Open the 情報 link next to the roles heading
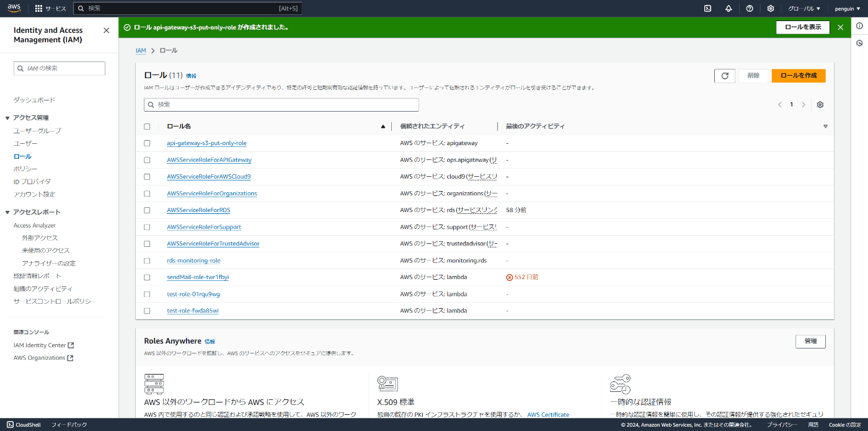The width and height of the screenshot is (868, 431). pos(191,76)
